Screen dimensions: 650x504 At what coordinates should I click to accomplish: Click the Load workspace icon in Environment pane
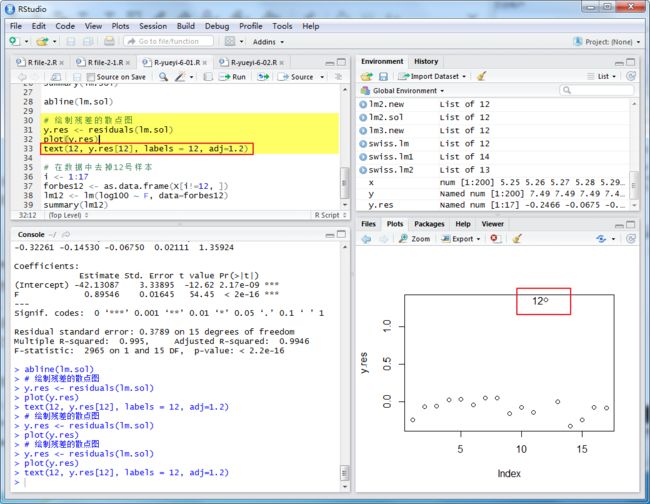coord(366,76)
